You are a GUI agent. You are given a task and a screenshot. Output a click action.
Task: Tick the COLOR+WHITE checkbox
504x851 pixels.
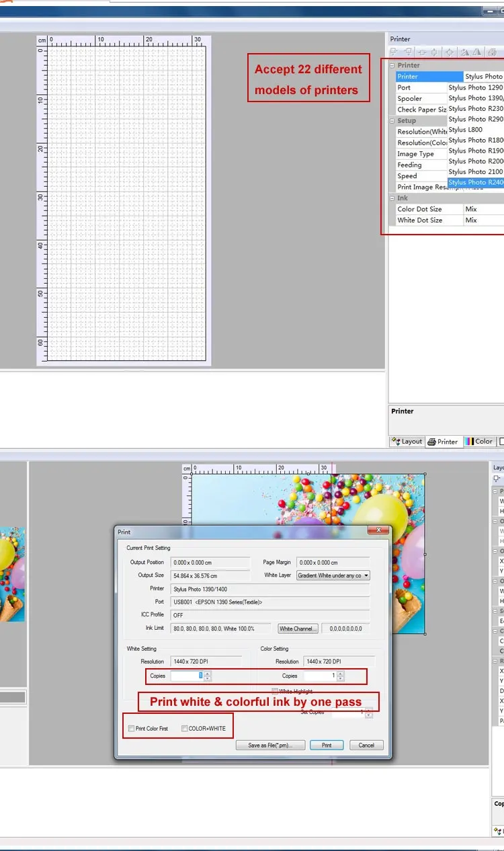coord(185,729)
